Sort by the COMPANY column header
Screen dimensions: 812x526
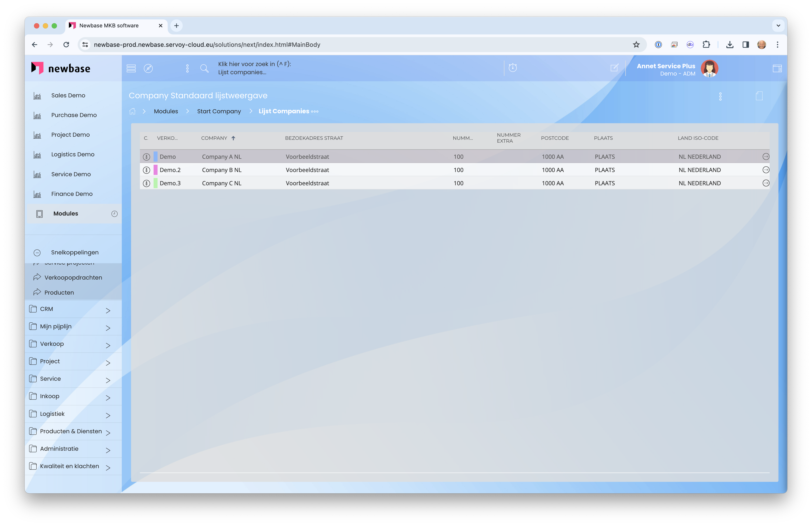point(214,138)
